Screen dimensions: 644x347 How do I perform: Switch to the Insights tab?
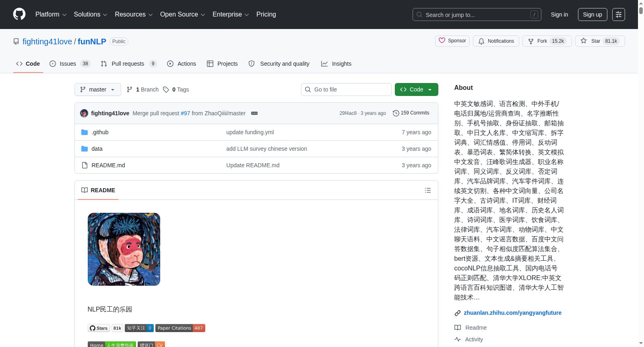[x=336, y=64]
